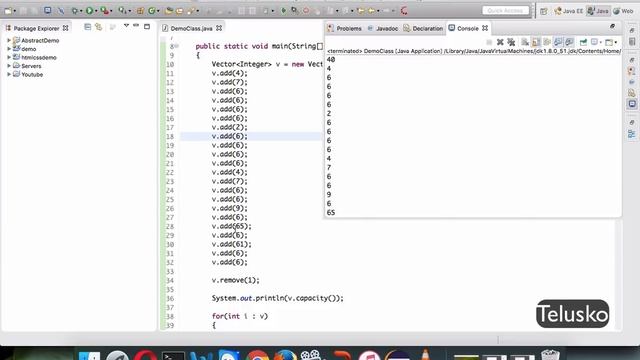Click Remove All Terminated Launches icon
Viewport: 640px width, 360px height.
(511, 42)
